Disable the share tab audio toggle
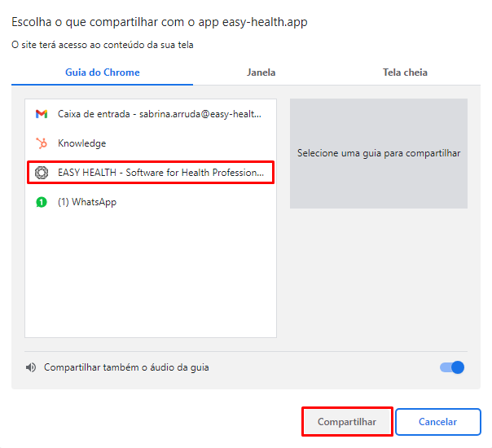The image size is (492, 448). (452, 367)
